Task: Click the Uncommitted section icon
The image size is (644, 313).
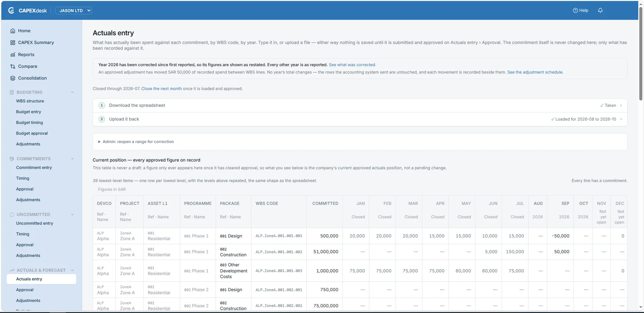Action: point(12,215)
